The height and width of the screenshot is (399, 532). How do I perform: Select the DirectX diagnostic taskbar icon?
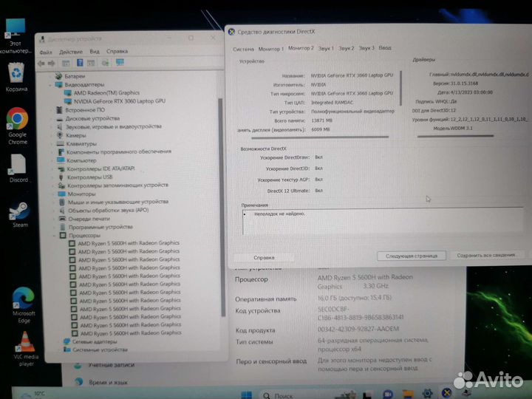tap(447, 393)
